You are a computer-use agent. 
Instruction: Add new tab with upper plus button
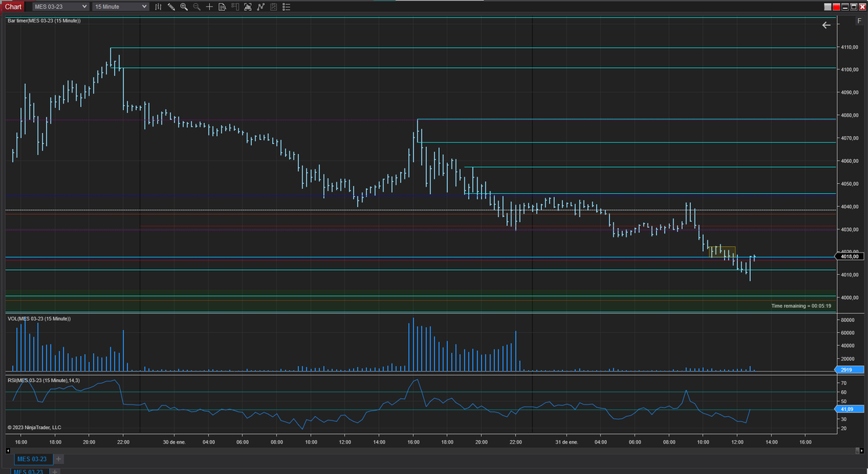59,459
